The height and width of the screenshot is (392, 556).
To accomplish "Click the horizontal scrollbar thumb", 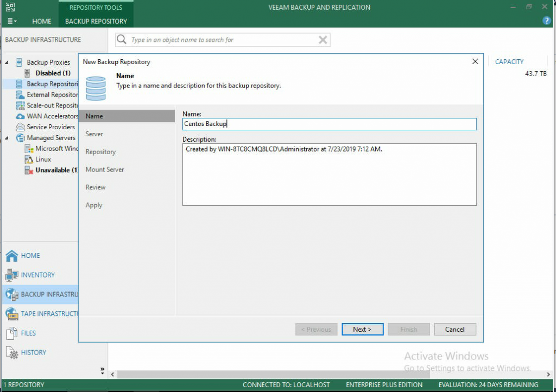I will [274, 374].
